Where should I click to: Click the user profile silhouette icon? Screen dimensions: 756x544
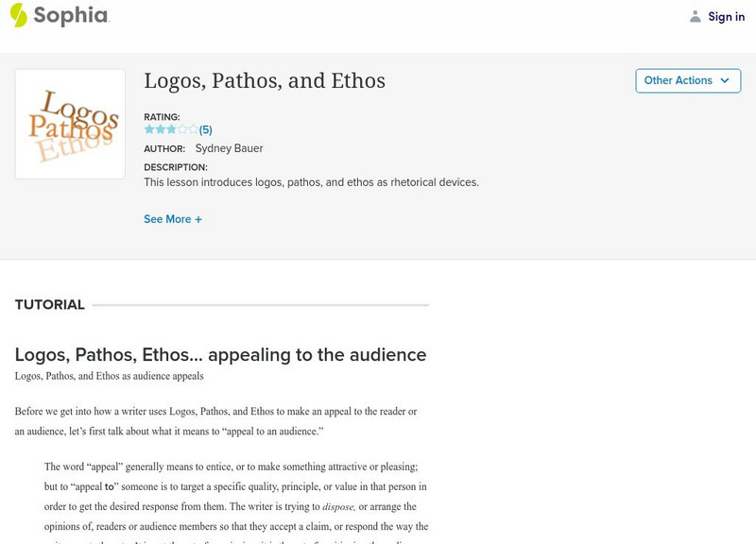click(x=696, y=16)
